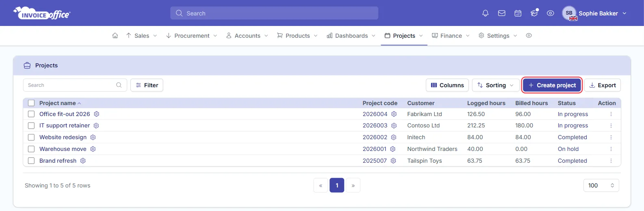The height and width of the screenshot is (211, 644).
Task: Click the Create project button
Action: pyautogui.click(x=552, y=85)
